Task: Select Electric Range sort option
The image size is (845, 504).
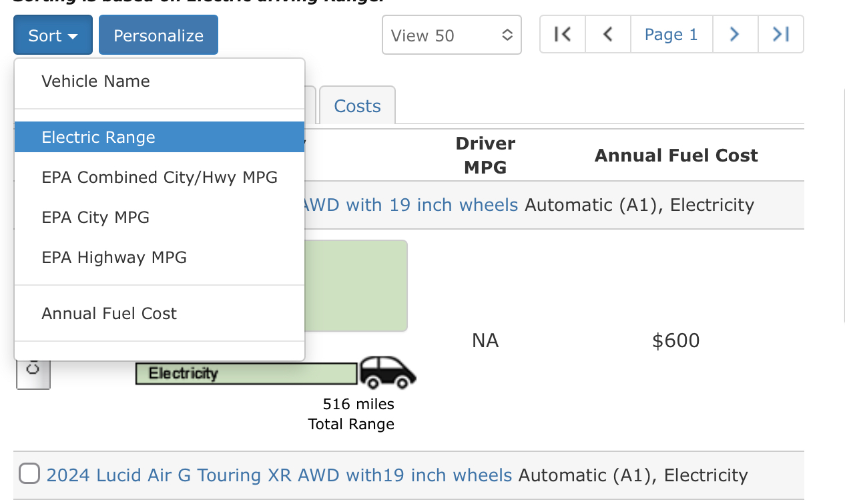Action: click(98, 138)
